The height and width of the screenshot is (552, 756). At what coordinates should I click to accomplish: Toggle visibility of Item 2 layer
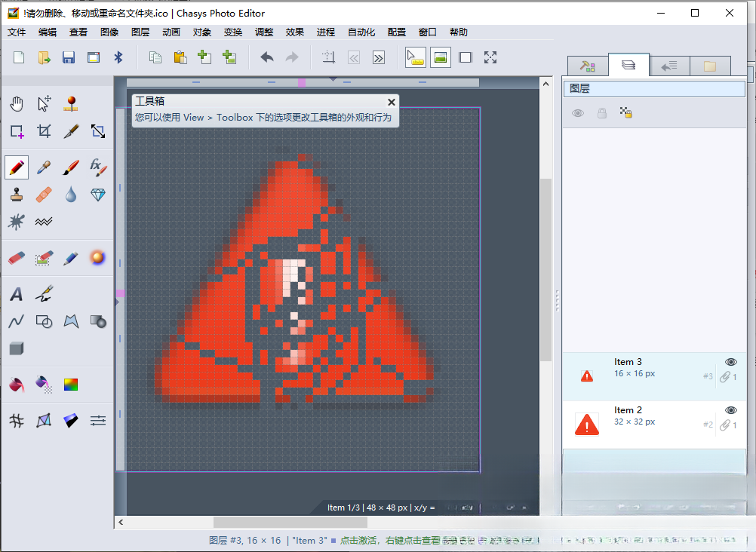[x=731, y=410]
